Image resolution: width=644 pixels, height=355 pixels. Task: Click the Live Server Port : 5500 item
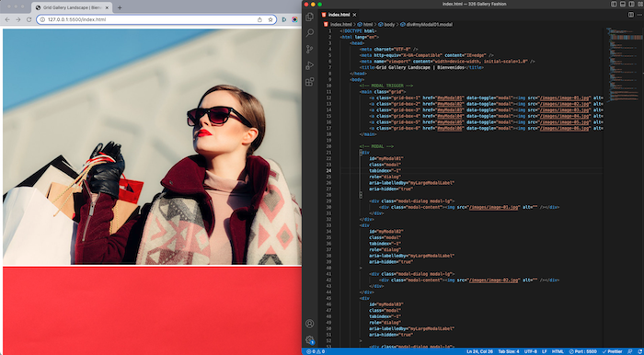[582, 351]
